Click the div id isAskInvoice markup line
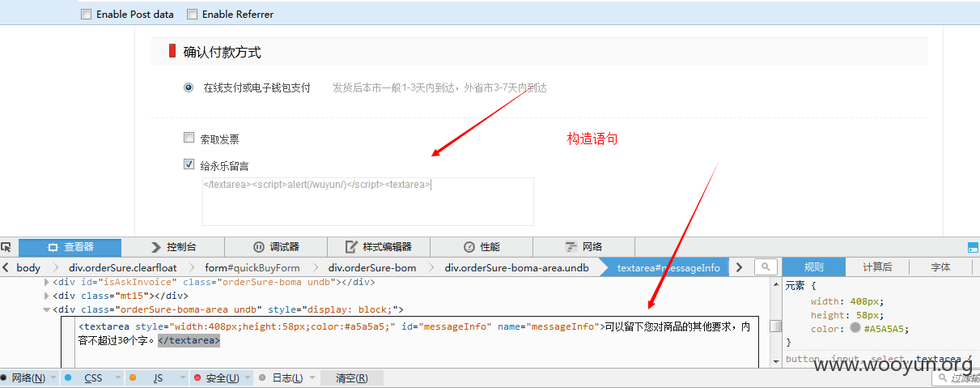This screenshot has width=980, height=388. coord(214,282)
